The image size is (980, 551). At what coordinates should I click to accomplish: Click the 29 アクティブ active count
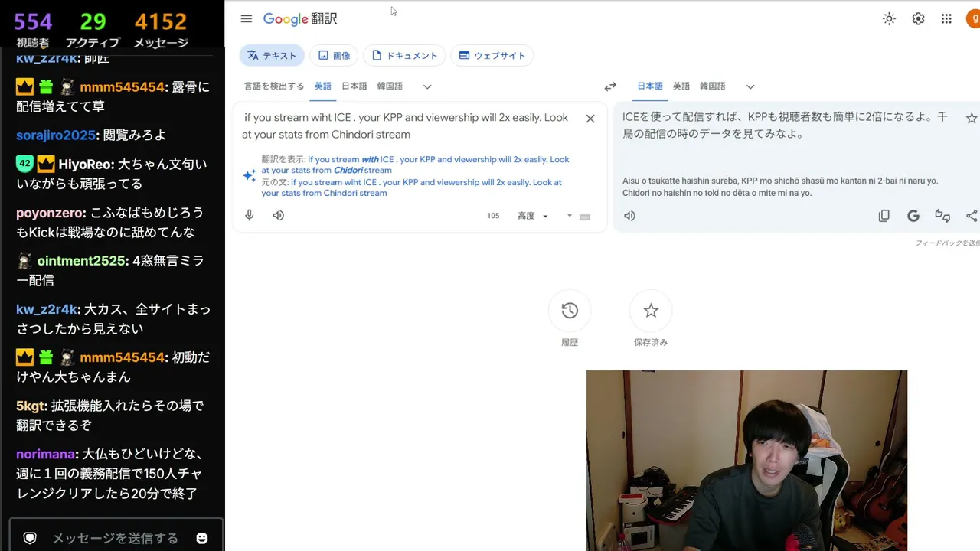[93, 29]
